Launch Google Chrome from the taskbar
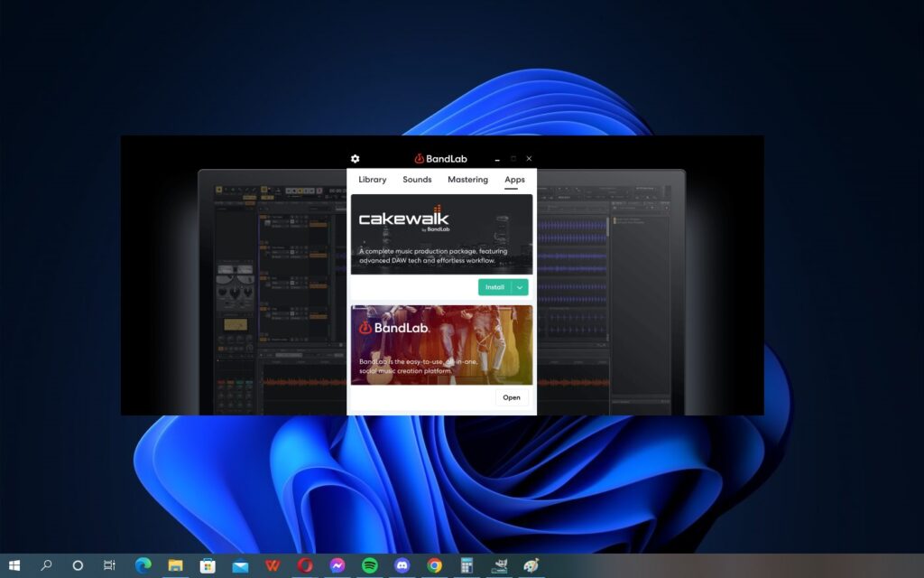Viewport: 924px width, 578px height. [x=434, y=565]
